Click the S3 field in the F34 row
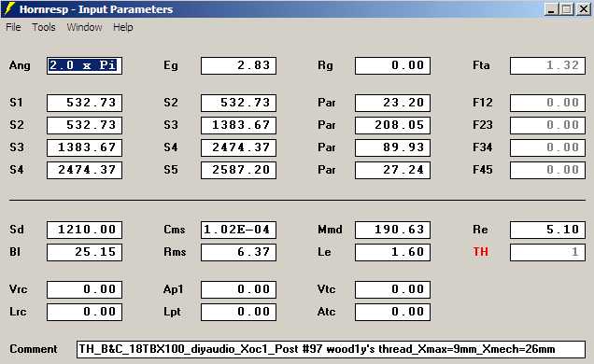The image size is (594, 364). coord(84,147)
